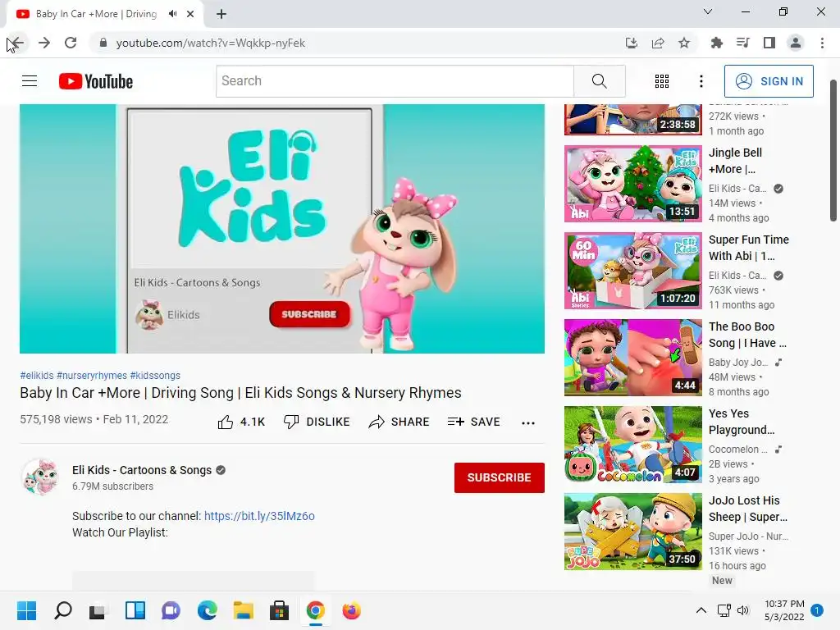The image size is (840, 630).
Task: Click the video player area
Action: pos(282,229)
